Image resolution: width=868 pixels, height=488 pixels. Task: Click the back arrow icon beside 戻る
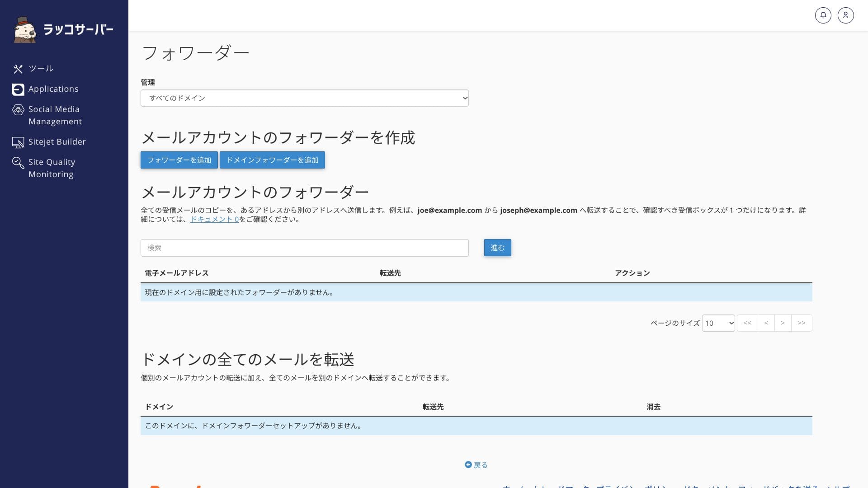pos(468,465)
